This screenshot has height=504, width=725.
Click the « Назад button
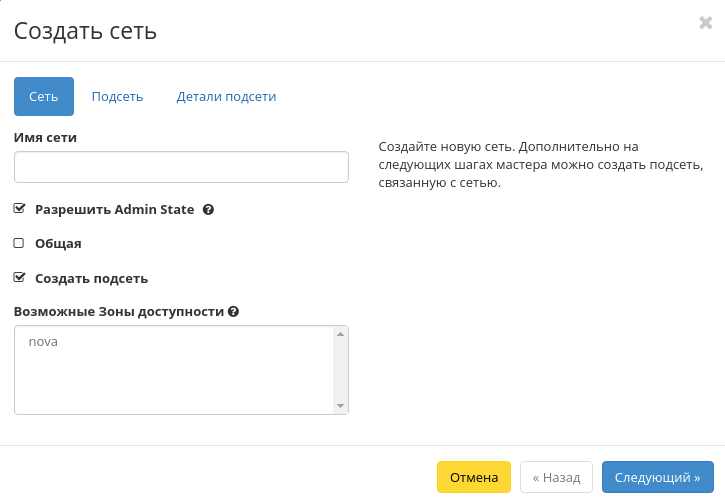pos(556,478)
